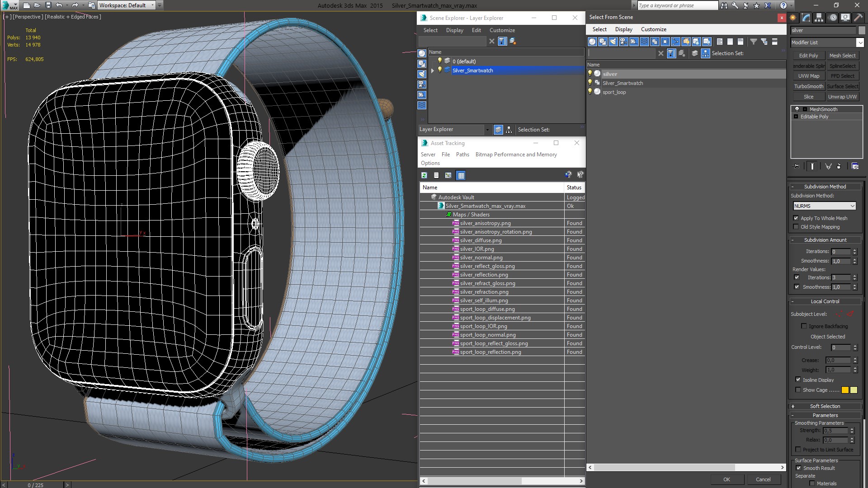The width and height of the screenshot is (868, 488).
Task: Toggle Display Helpers filter in Select From Scene
Action: (634, 42)
